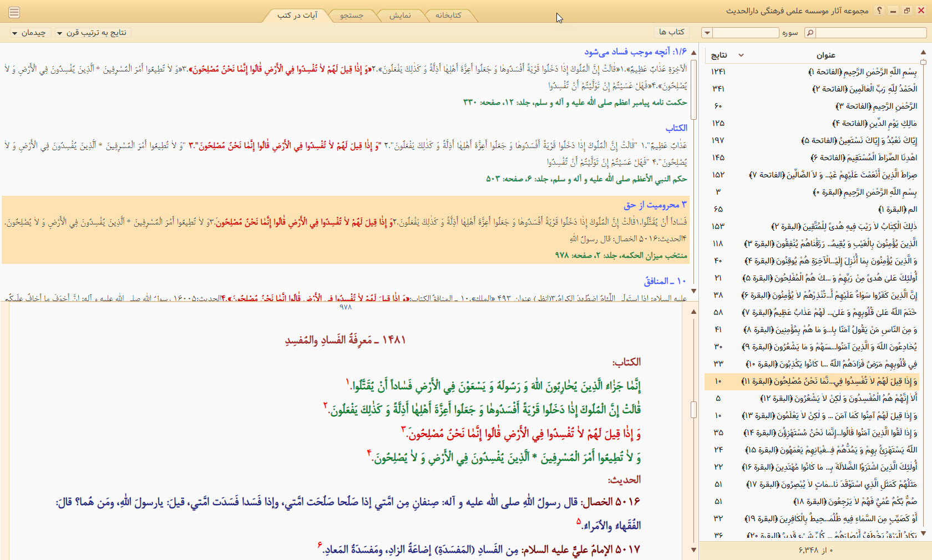Select verse row البقرة ۱۹
This screenshot has height=560, width=932.
[x=812, y=518]
